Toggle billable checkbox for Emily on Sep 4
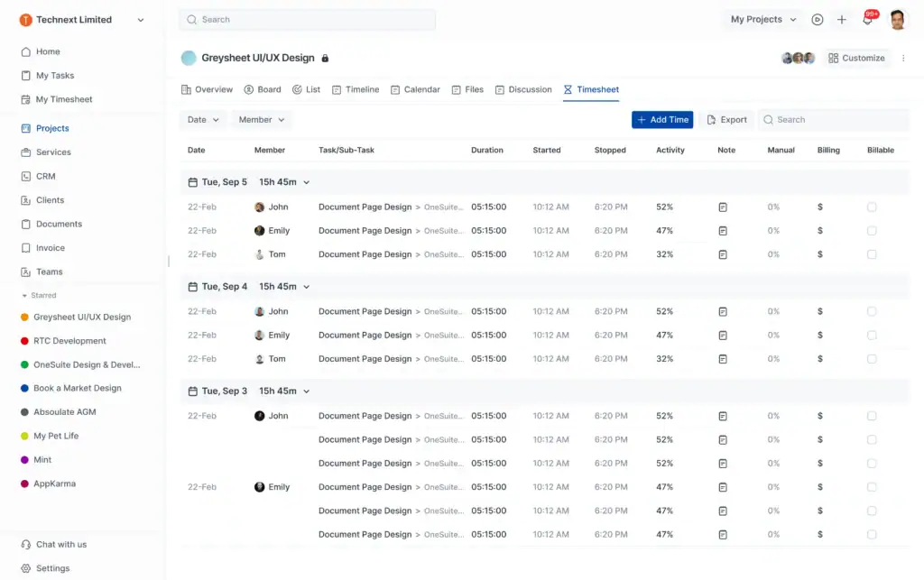 872,335
